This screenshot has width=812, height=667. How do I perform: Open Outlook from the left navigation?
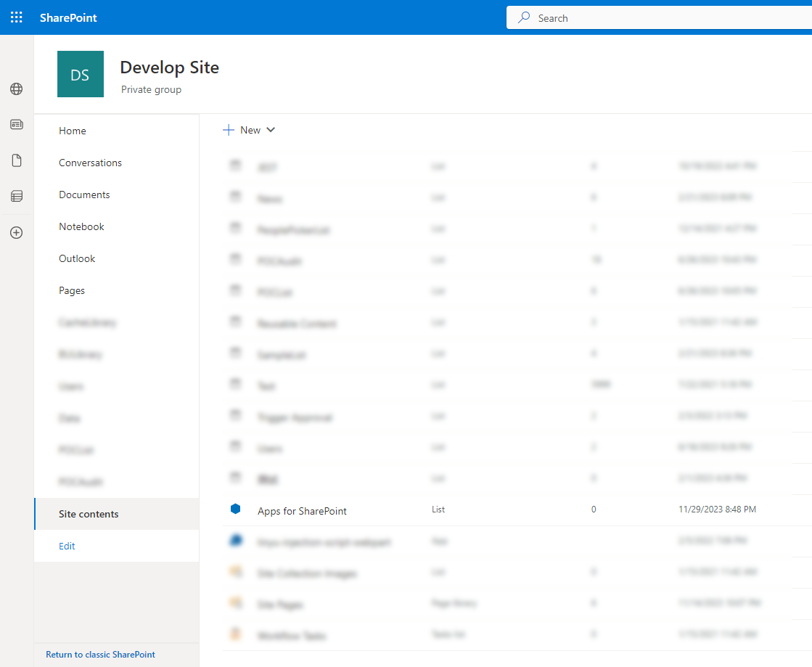tap(76, 258)
